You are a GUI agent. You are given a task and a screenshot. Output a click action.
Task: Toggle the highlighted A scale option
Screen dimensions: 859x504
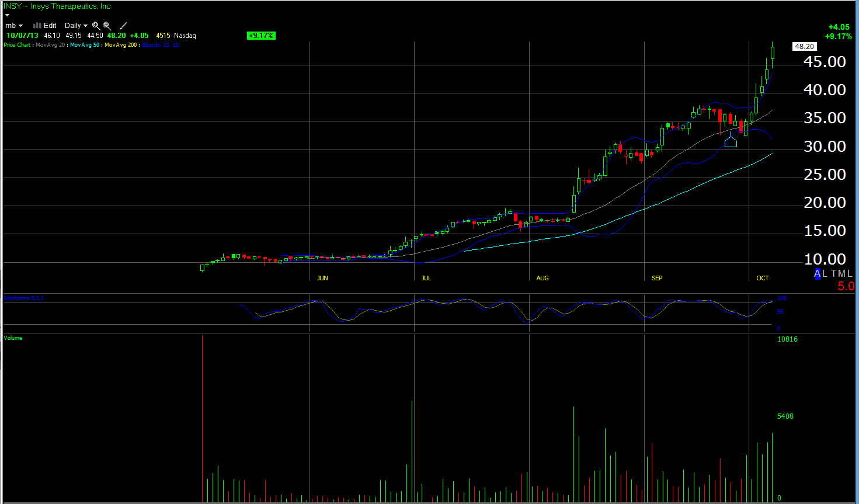click(x=817, y=274)
